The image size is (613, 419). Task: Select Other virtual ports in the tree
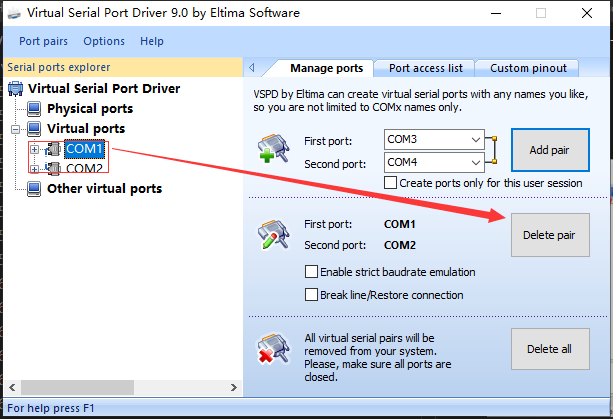click(x=104, y=189)
